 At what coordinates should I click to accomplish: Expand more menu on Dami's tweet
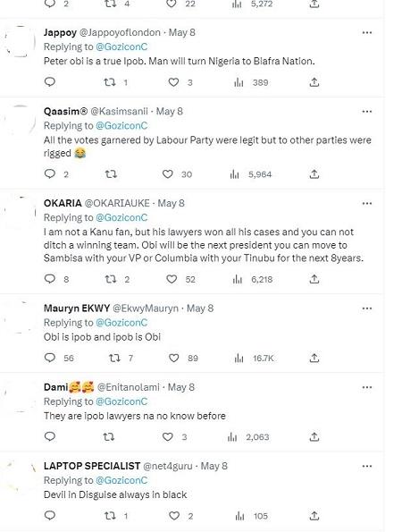[x=367, y=387]
